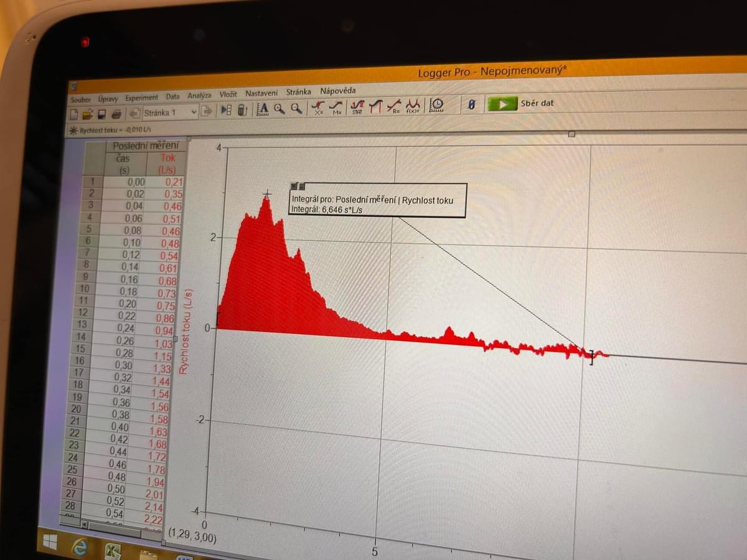Open the Vložit menu

[228, 95]
